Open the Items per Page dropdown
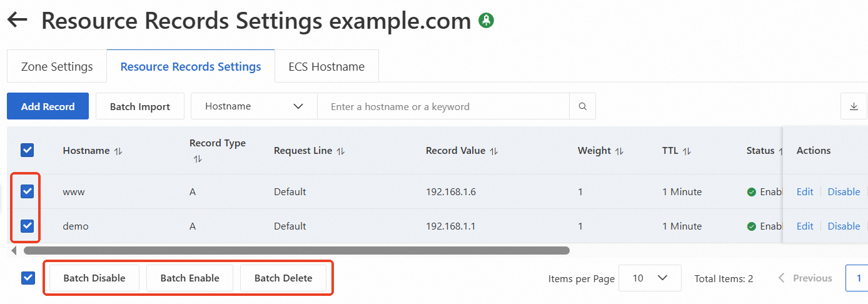Viewport: 868px width, 304px height. click(x=650, y=278)
